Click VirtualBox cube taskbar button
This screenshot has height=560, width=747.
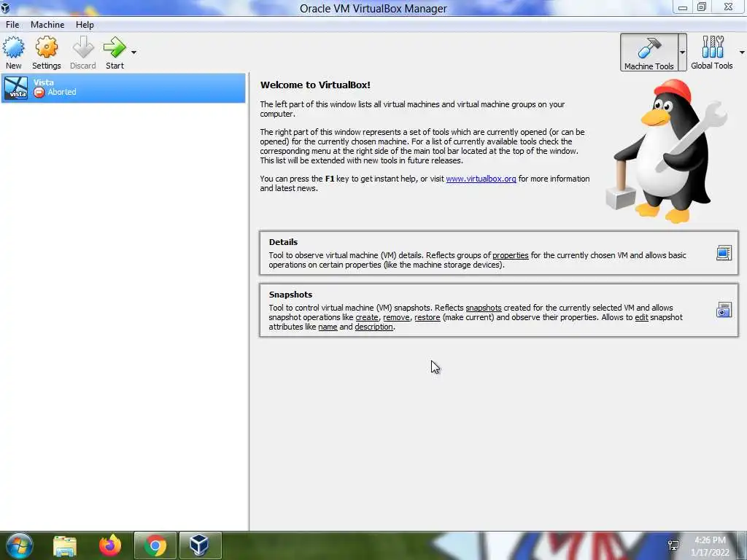point(199,545)
